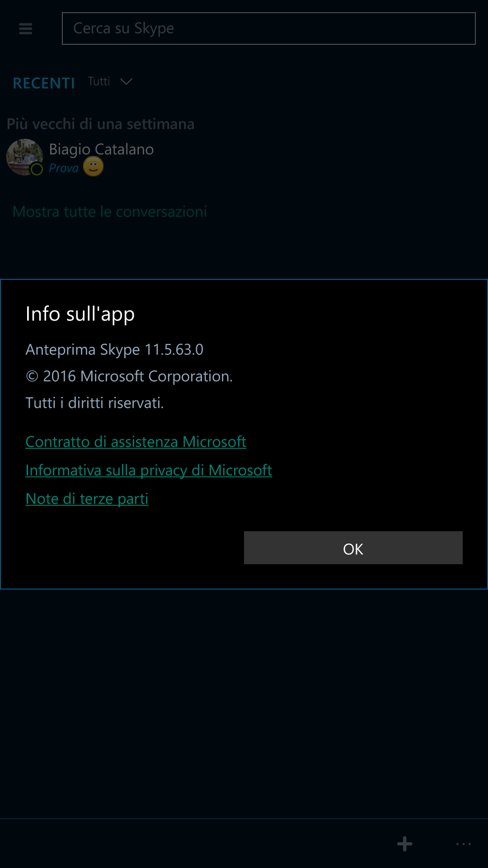Select Biagio Catalano's profile picture

pos(24,157)
